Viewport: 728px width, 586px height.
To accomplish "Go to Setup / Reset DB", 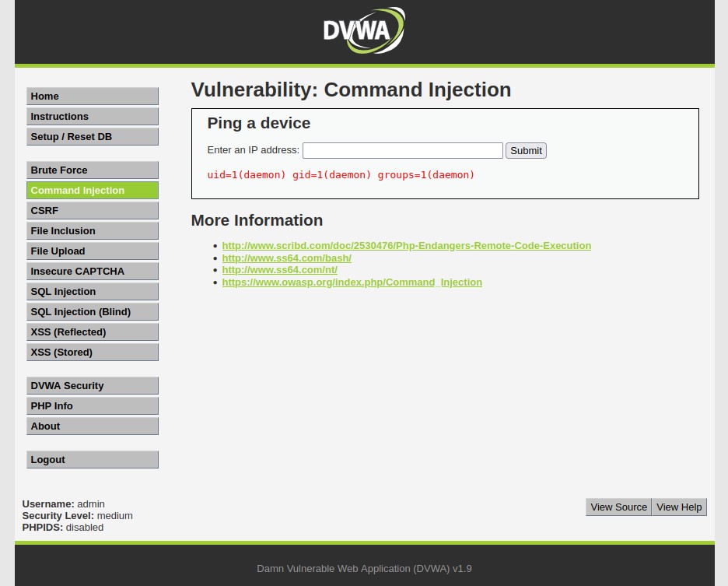I will point(93,137).
